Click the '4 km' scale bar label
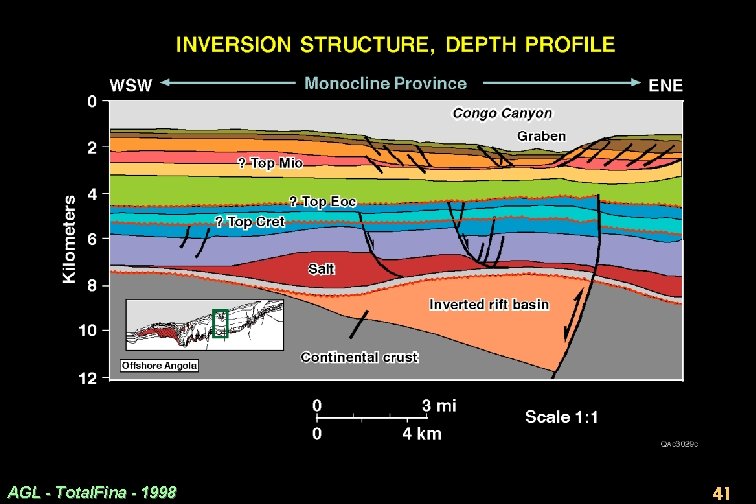The width and height of the screenshot is (756, 504). point(422,434)
